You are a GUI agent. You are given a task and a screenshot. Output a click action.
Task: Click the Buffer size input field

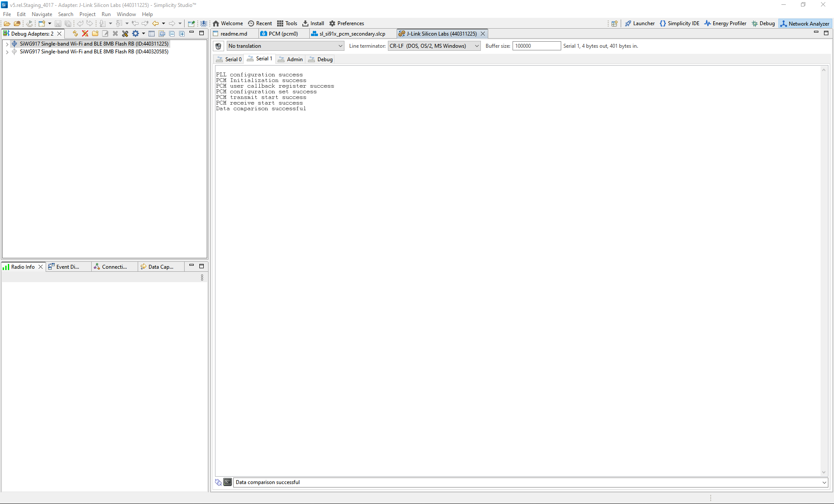(536, 46)
